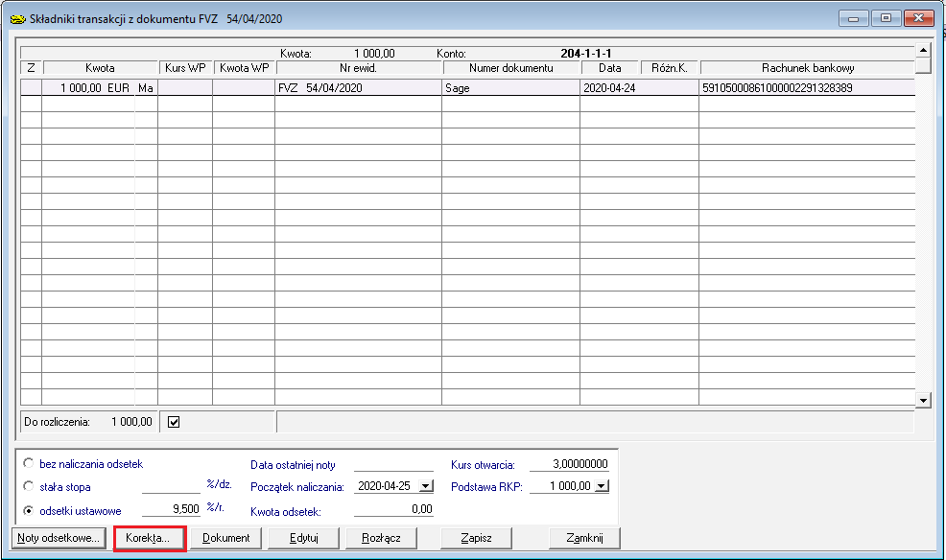This screenshot has height=560, width=946.
Task: Close dialog with Zamknij button
Action: pyautogui.click(x=584, y=538)
